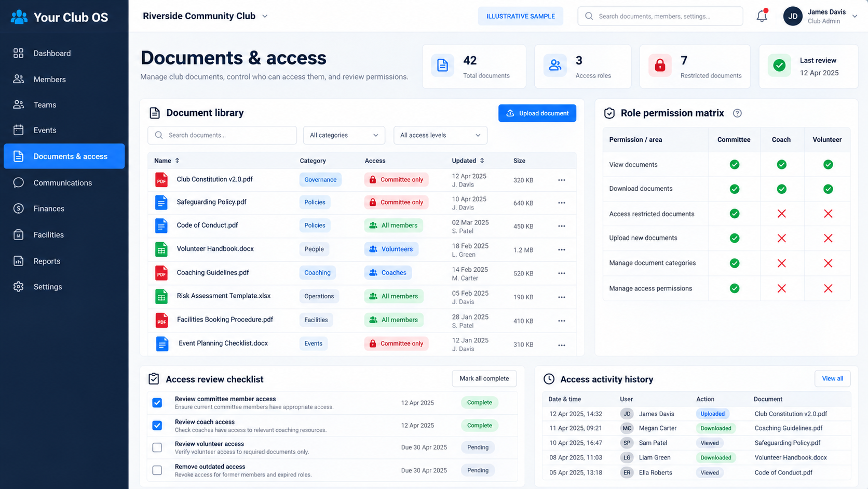Open options menu for Event Planning Checklist.docx
The width and height of the screenshot is (868, 489).
[562, 345]
